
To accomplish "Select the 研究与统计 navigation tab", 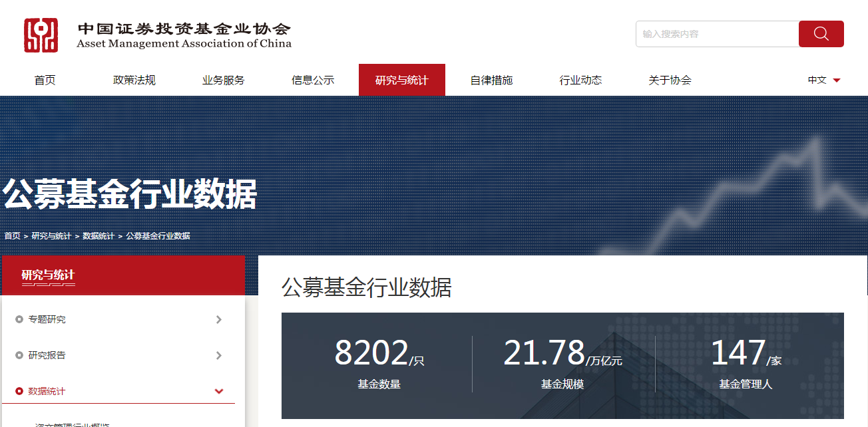I will [x=402, y=80].
